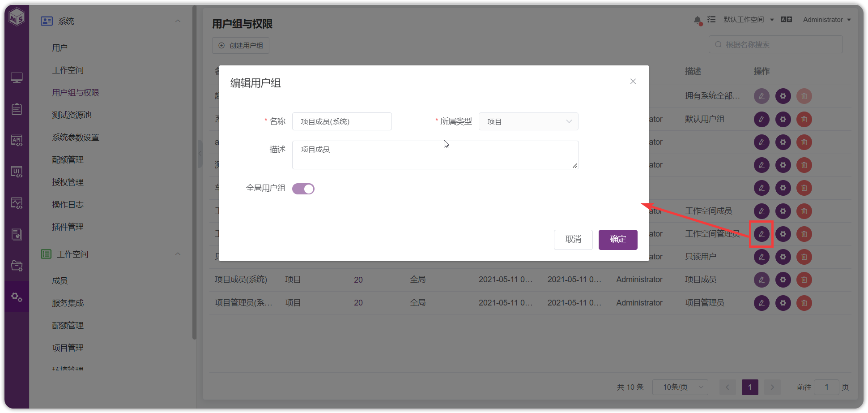868x413 pixels.
Task: Open 测试资源池 in the sidebar
Action: click(x=72, y=115)
